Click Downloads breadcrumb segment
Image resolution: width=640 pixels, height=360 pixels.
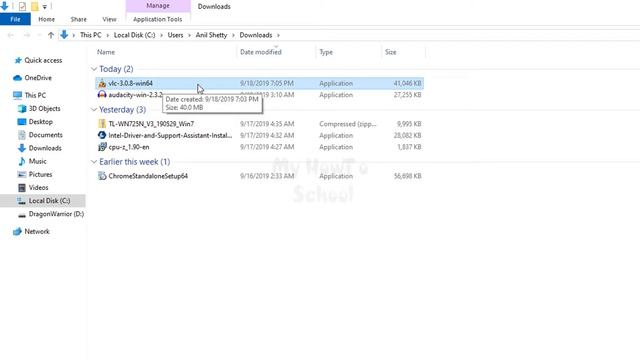tap(256, 35)
